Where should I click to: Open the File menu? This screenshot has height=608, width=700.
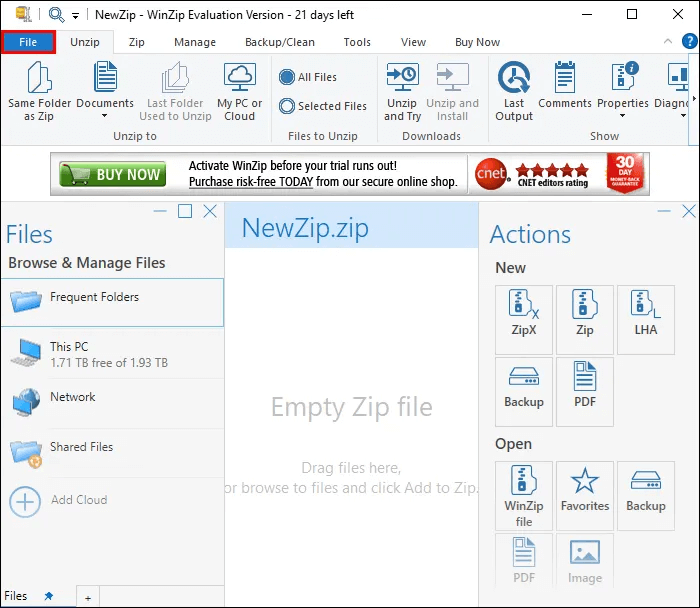pyautogui.click(x=28, y=42)
